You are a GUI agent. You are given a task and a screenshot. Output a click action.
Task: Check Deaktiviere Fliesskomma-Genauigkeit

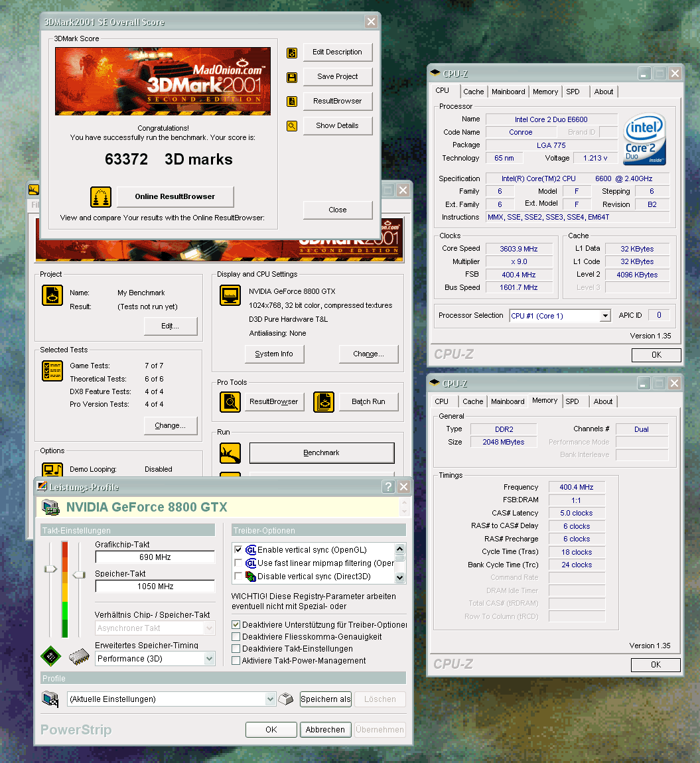236,637
